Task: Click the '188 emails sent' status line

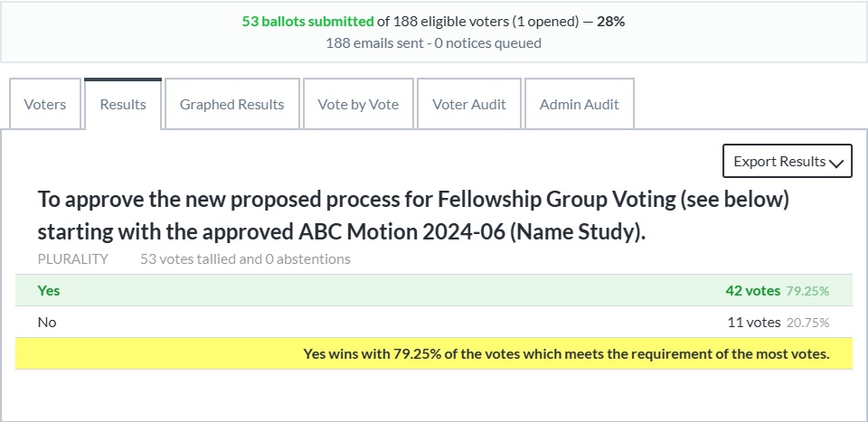Action: pyautogui.click(x=433, y=42)
